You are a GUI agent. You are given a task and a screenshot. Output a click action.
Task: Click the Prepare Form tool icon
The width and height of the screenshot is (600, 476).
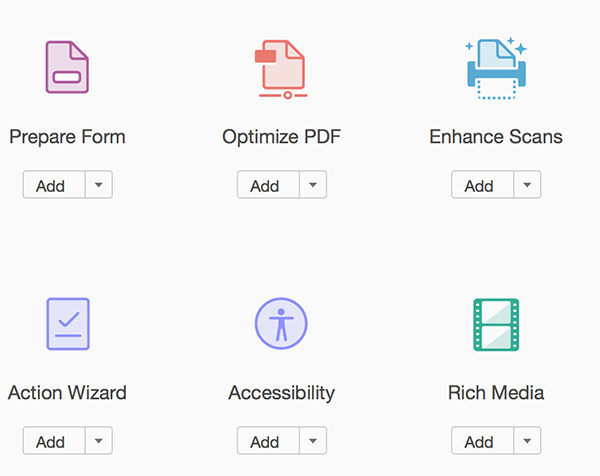click(67, 68)
